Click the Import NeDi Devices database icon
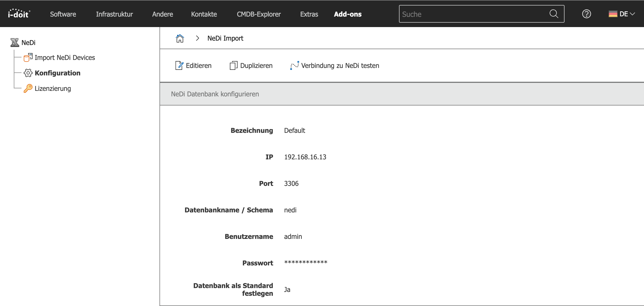 pos(28,57)
